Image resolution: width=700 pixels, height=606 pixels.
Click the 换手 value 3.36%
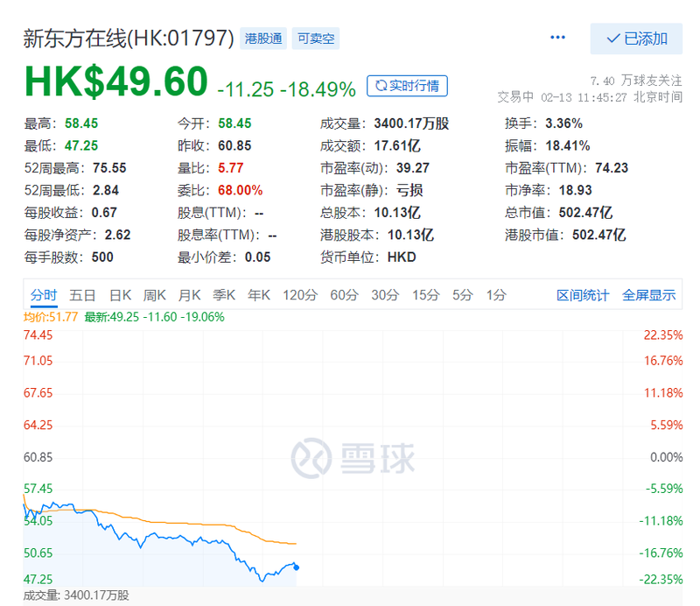[563, 123]
